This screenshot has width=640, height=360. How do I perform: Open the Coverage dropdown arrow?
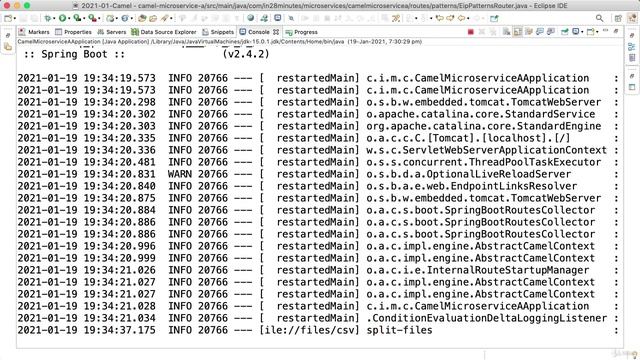point(84,18)
